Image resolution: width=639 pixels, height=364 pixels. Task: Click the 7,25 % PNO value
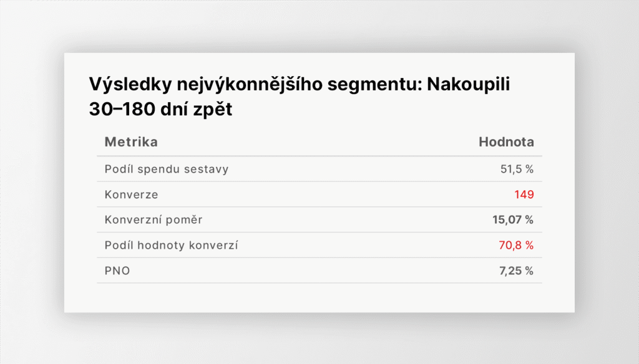[516, 271]
